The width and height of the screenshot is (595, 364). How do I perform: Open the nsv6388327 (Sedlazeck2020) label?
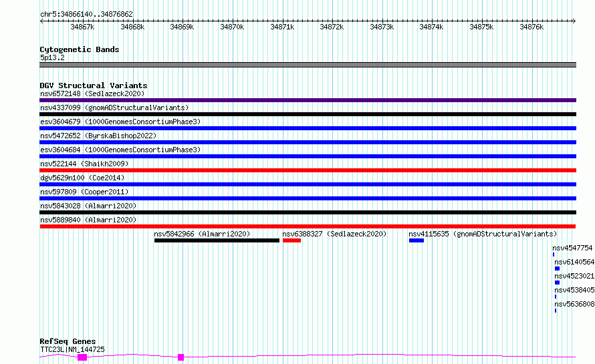[334, 234]
